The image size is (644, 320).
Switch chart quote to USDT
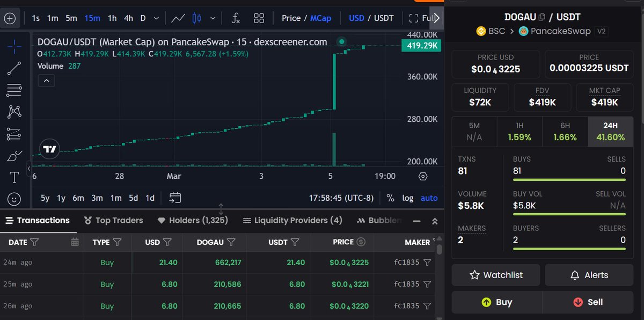(384, 18)
